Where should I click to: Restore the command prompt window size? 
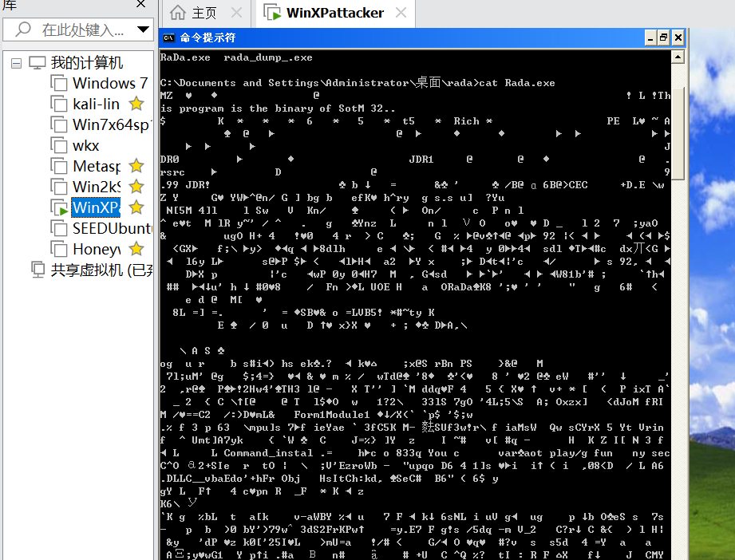[664, 38]
